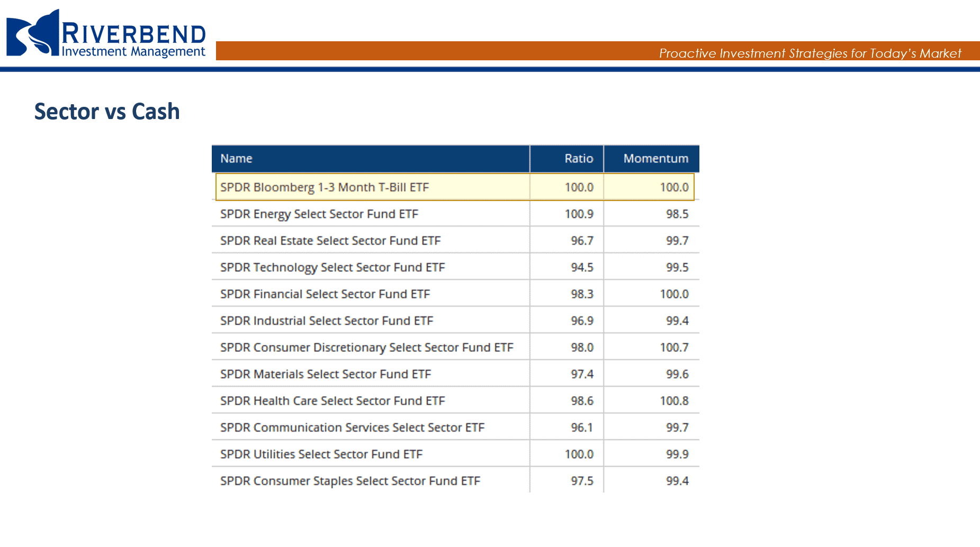Image resolution: width=980 pixels, height=547 pixels.
Task: Click the Proactive Investment Strategies tagline
Action: (810, 53)
